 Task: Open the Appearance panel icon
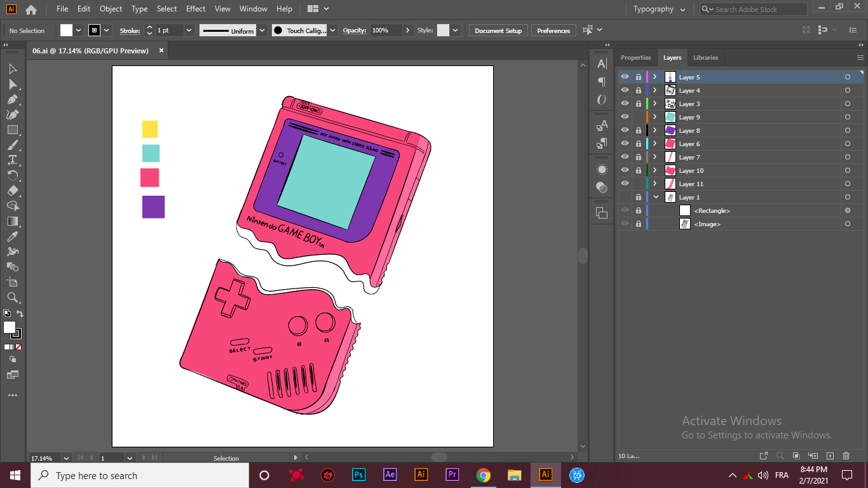[x=602, y=169]
